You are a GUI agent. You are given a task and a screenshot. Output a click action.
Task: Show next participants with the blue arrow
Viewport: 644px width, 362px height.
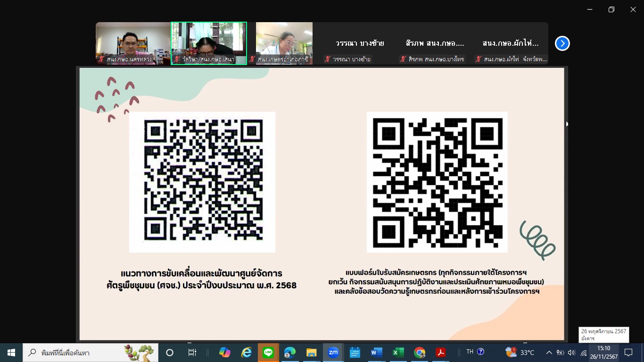[x=562, y=43]
